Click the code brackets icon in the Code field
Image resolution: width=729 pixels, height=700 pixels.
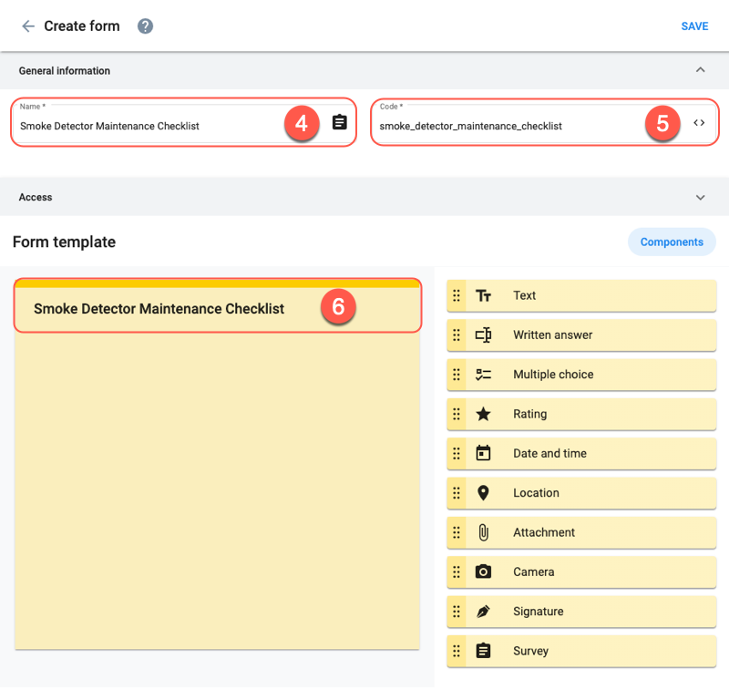point(699,123)
